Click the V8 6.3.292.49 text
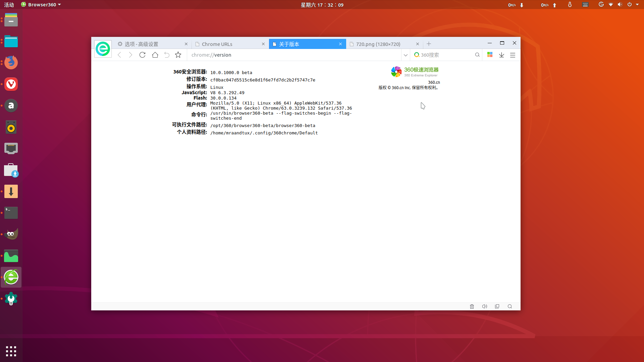 click(227, 93)
